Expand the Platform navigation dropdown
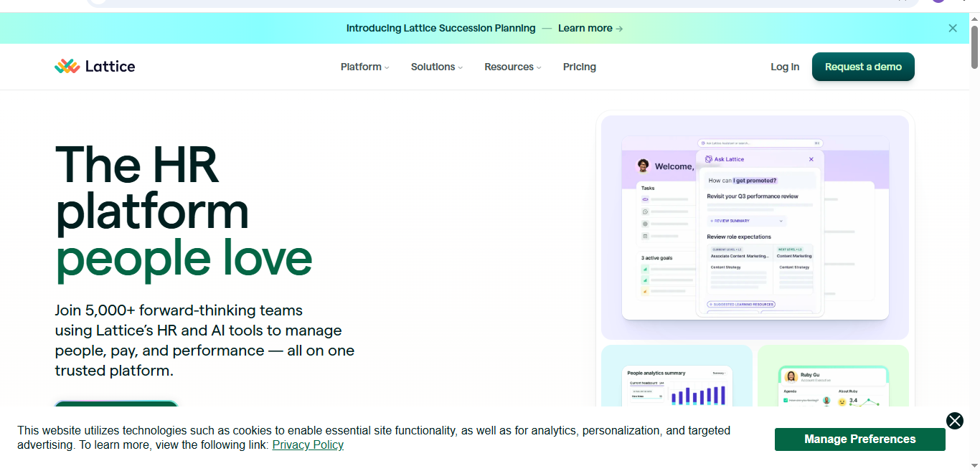The height and width of the screenshot is (471, 980). [x=364, y=67]
